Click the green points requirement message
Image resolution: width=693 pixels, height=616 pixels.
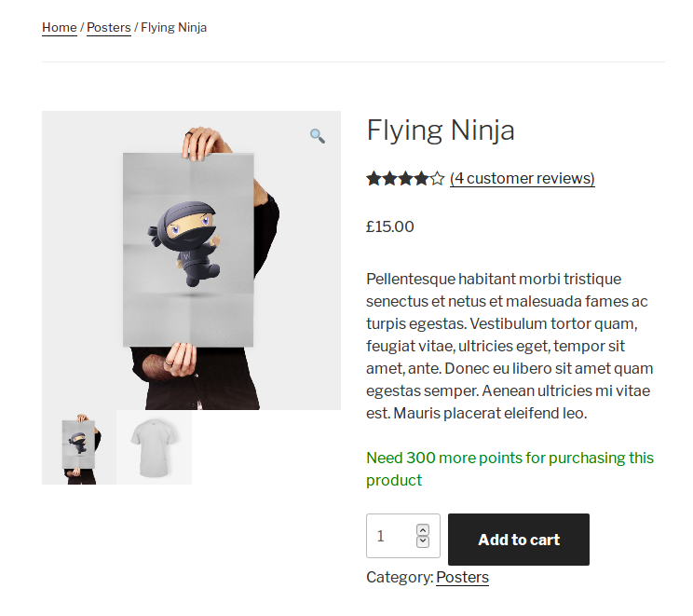pyautogui.click(x=510, y=469)
